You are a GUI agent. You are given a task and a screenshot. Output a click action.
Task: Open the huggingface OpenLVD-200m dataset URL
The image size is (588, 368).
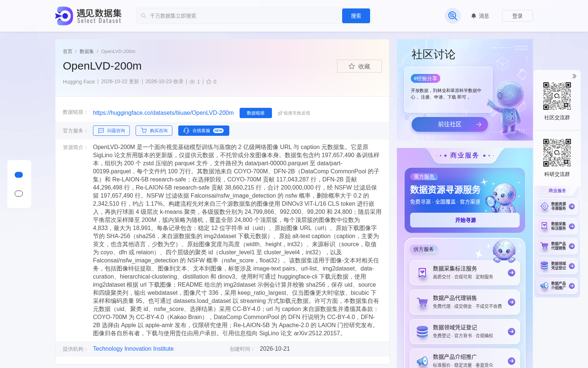point(163,113)
